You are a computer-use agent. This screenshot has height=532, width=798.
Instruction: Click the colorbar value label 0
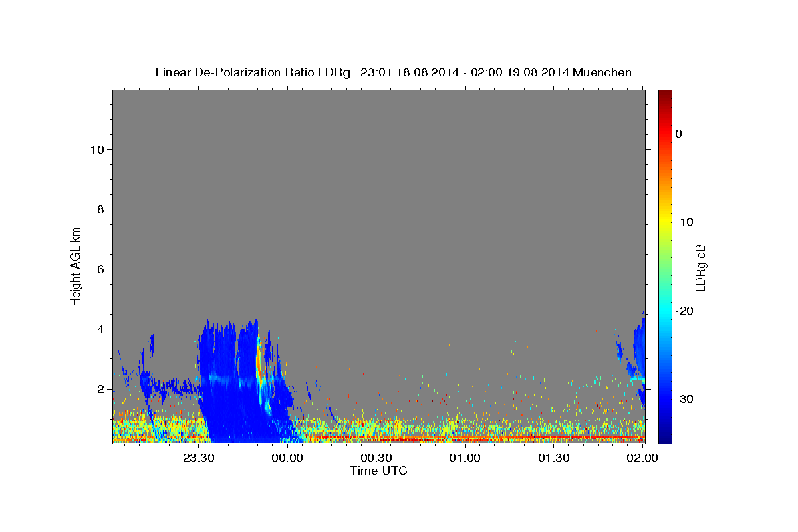click(x=678, y=134)
